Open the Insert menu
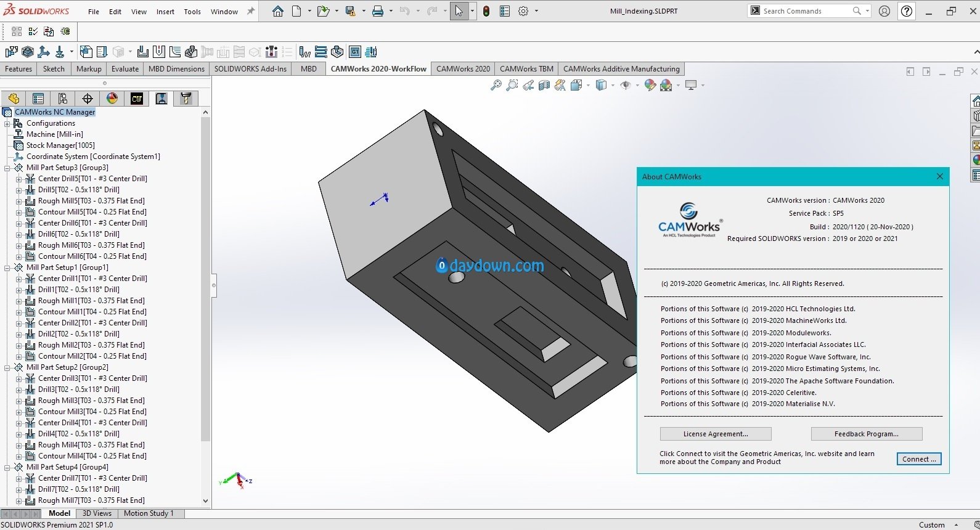Viewport: 980px width, 530px height. [165, 12]
